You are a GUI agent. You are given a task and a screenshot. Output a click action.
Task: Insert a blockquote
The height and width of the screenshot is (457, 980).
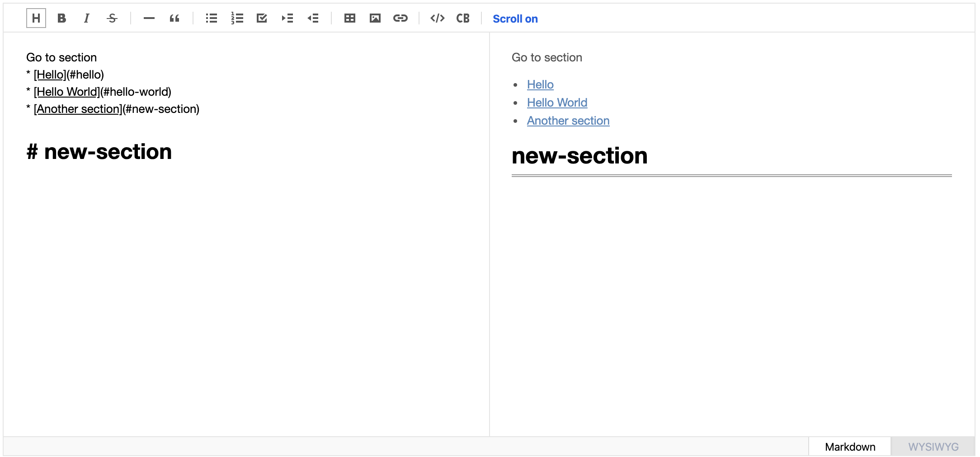tap(174, 19)
